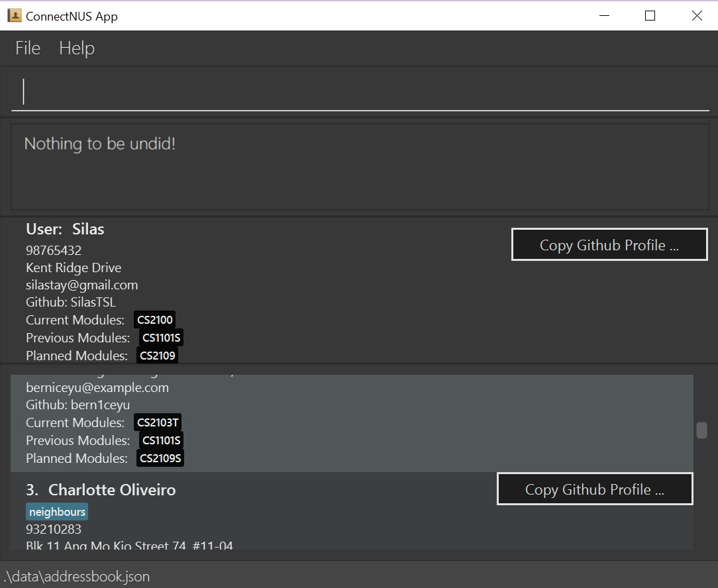Click Silas's CS1101S previous module tag
The height and width of the screenshot is (588, 718).
(161, 338)
